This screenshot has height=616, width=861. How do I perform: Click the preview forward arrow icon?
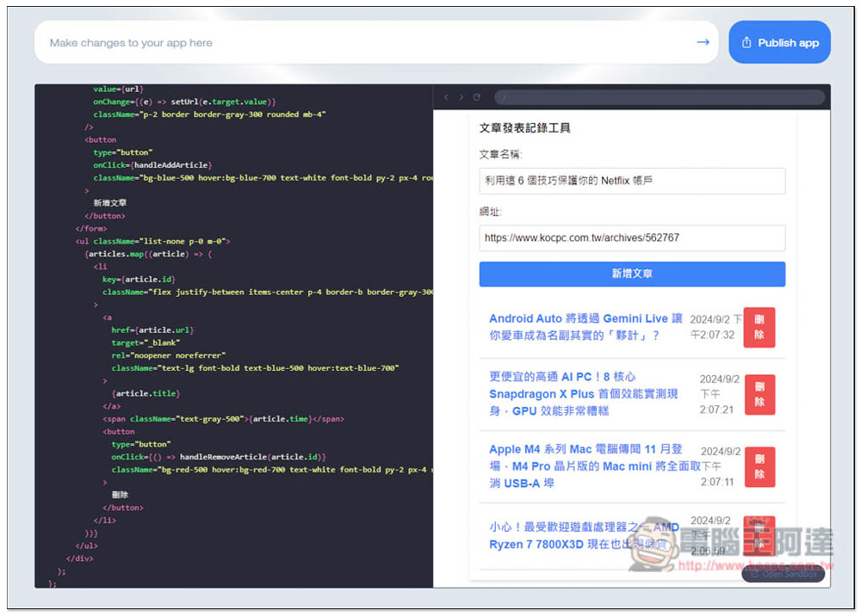tap(461, 97)
